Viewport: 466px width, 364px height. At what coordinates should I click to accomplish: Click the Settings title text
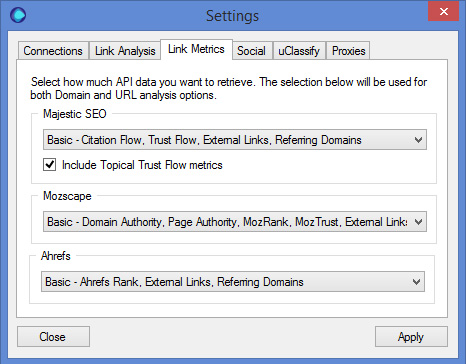(232, 16)
